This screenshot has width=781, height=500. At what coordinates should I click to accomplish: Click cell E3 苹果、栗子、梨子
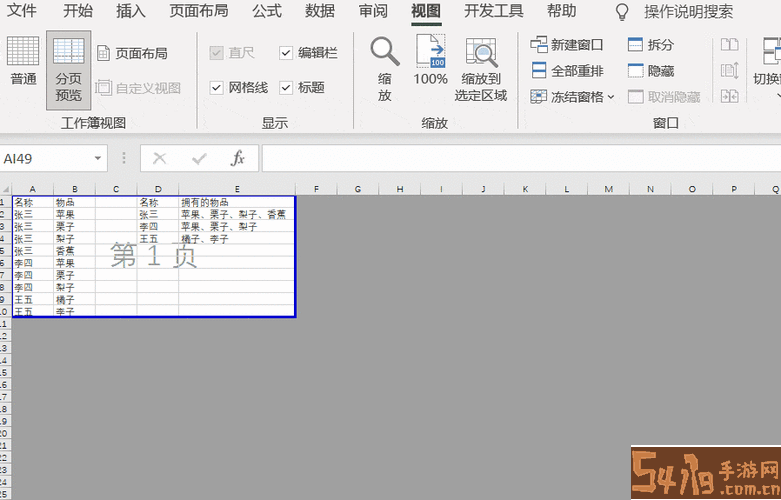click(x=237, y=227)
